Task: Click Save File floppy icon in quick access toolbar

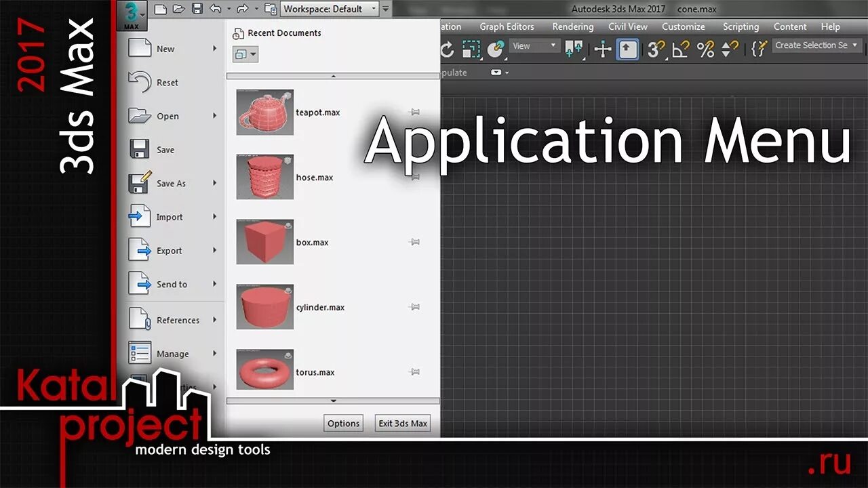Action: (197, 9)
